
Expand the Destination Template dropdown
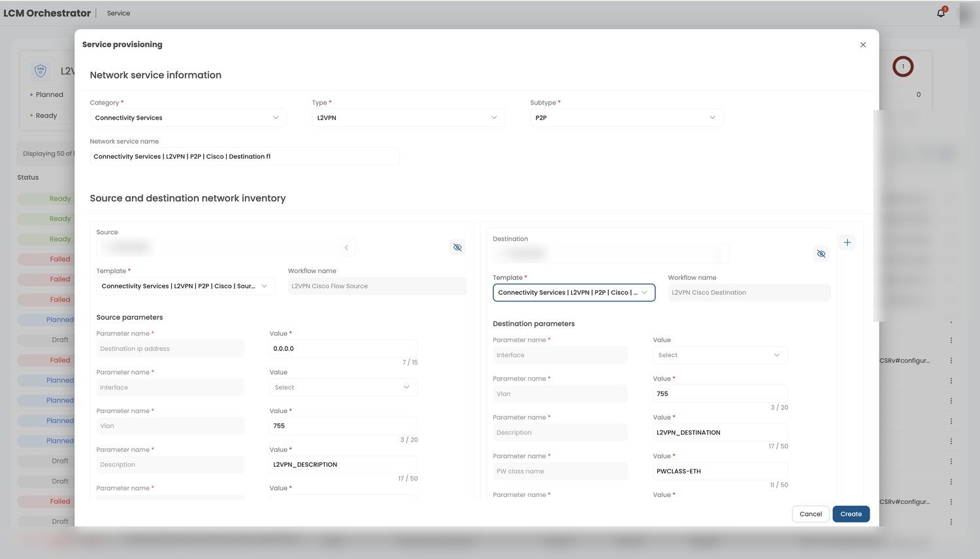(574, 292)
